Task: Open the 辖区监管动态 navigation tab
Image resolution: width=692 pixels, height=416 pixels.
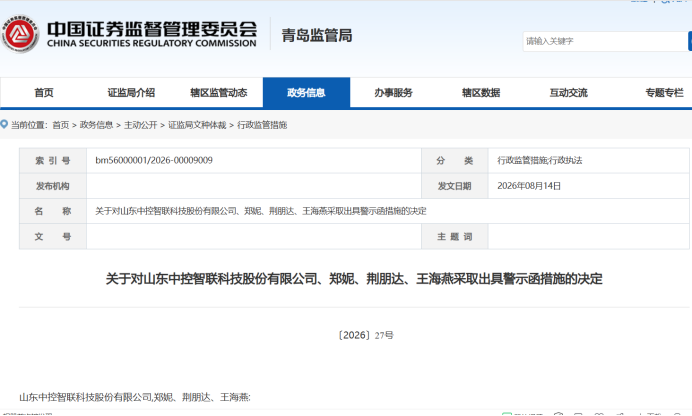Action: (218, 93)
